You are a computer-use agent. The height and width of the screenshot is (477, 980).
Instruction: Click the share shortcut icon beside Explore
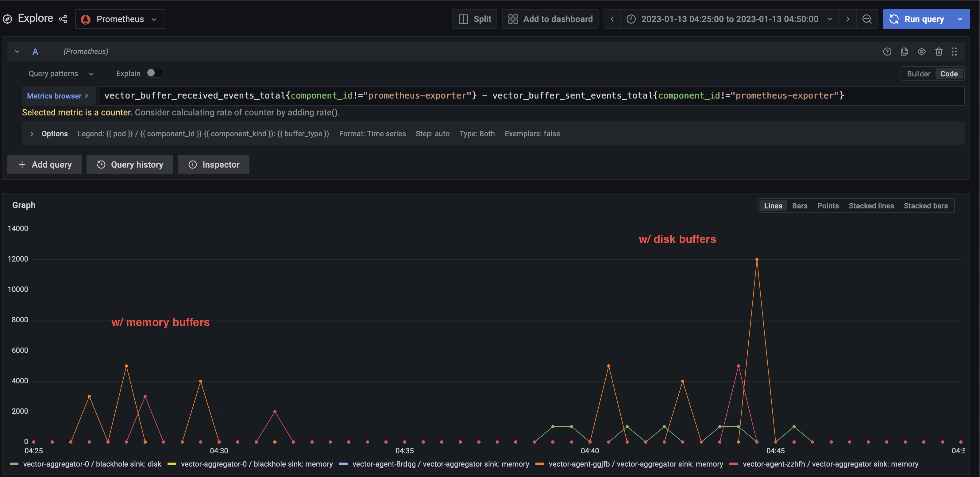click(x=63, y=19)
